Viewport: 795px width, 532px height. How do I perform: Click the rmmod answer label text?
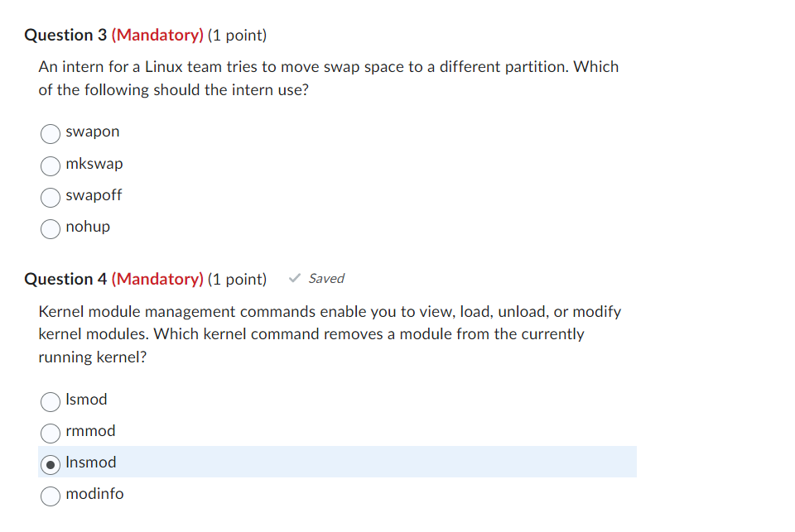pyautogui.click(x=91, y=431)
